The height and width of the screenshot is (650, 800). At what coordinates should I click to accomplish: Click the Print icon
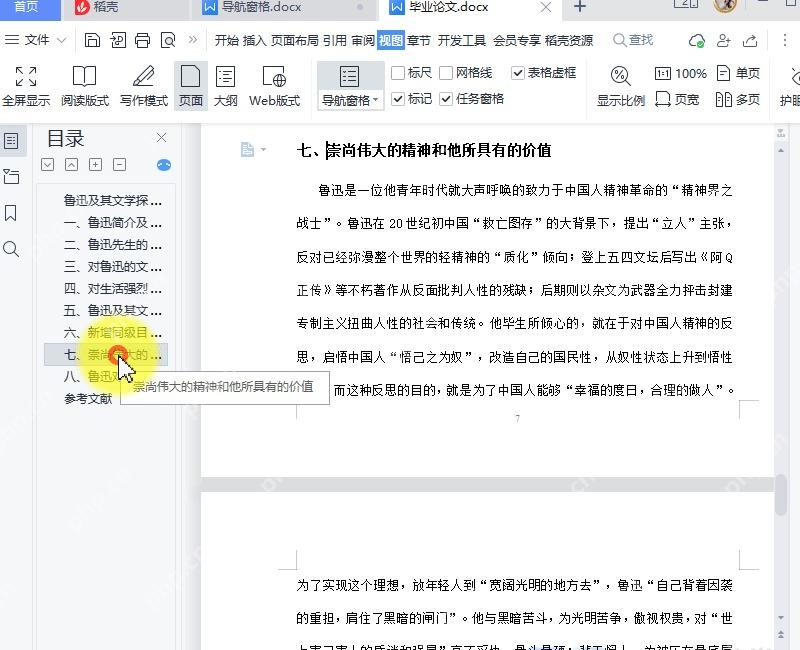click(x=142, y=40)
